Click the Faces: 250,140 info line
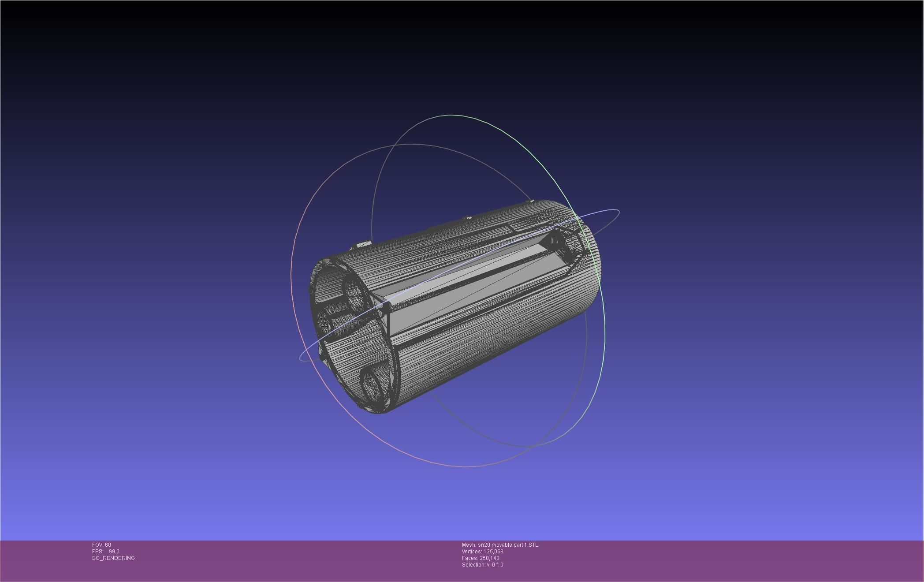The width and height of the screenshot is (924, 582). click(481, 558)
